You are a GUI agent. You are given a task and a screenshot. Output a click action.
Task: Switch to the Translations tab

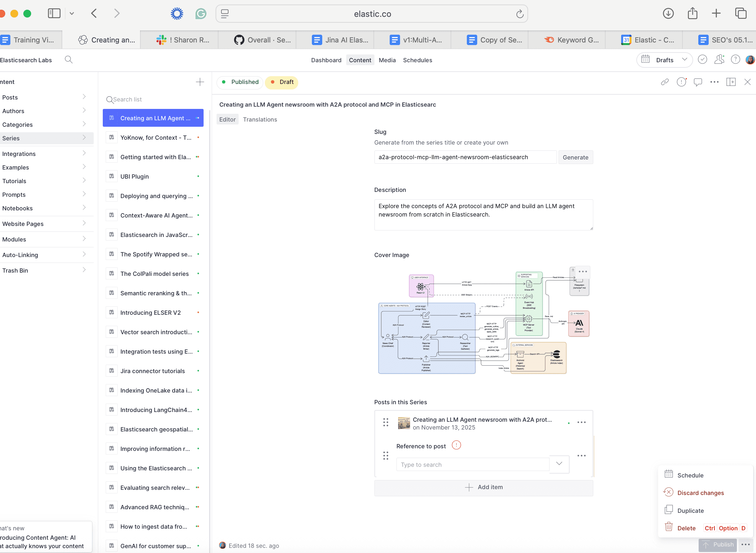coord(260,119)
